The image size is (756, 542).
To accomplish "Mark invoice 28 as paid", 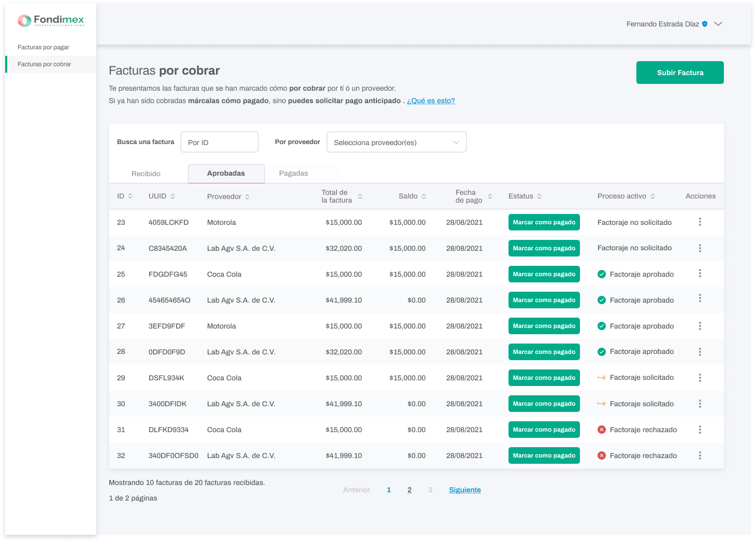I will (x=544, y=352).
